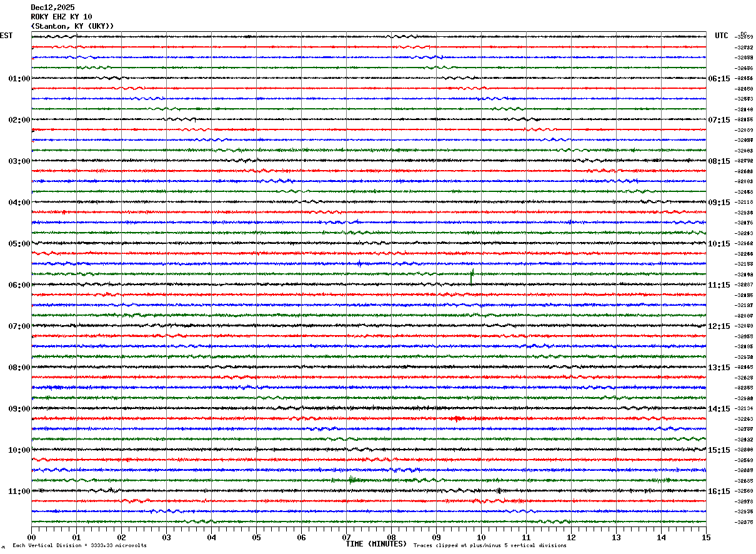The width and height of the screenshot is (756, 554).
Task: Click the TIME (MINUTES) axis title
Action: (377, 544)
